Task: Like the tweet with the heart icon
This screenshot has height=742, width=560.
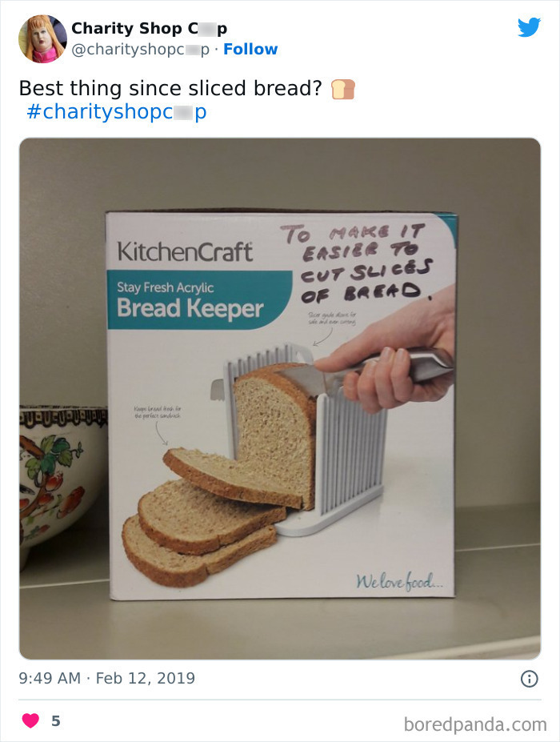Action: [30, 720]
